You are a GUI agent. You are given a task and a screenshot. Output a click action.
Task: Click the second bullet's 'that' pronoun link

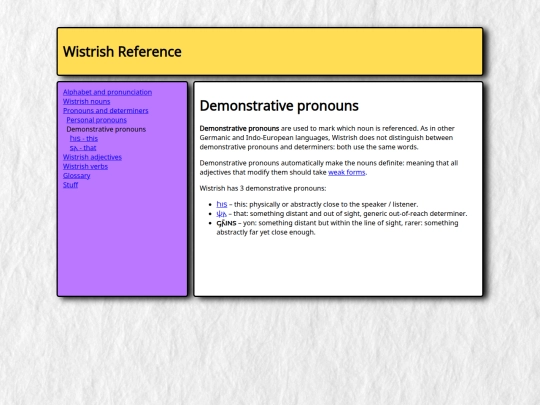point(221,214)
